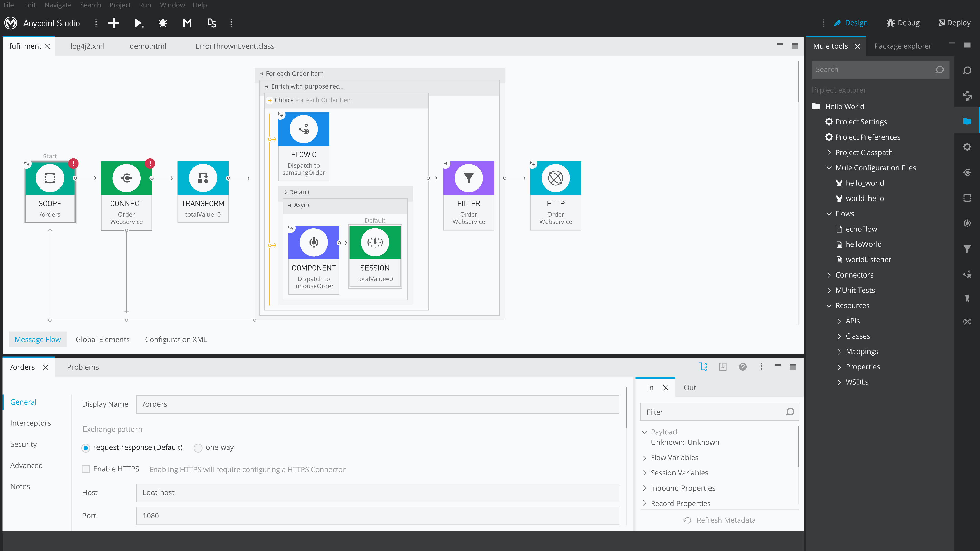Open the Advanced settings section
980x551 pixels.
26,466
